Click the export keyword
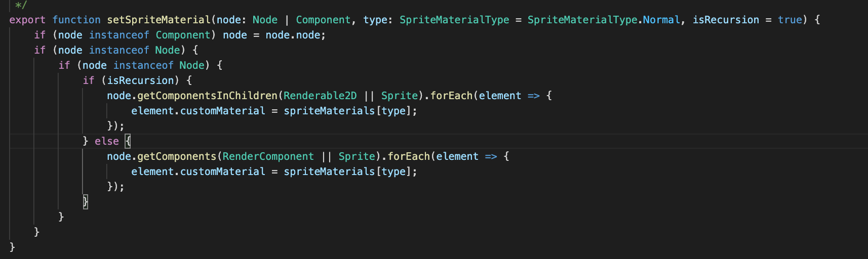Screen dimensions: 868x259 point(27,20)
